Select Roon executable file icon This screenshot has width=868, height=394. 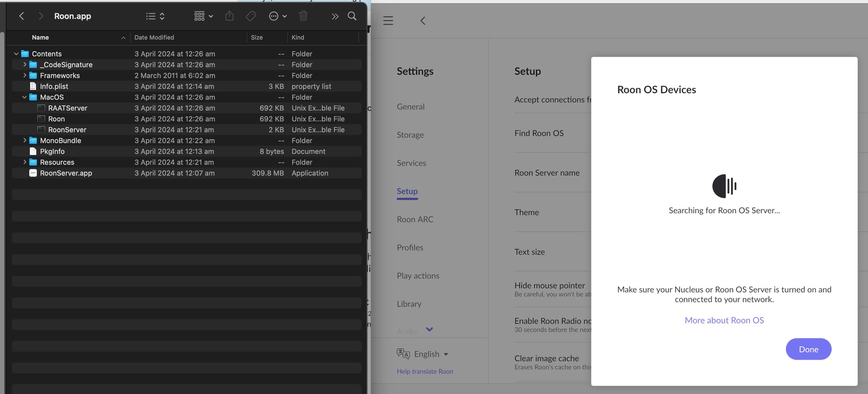click(x=41, y=119)
